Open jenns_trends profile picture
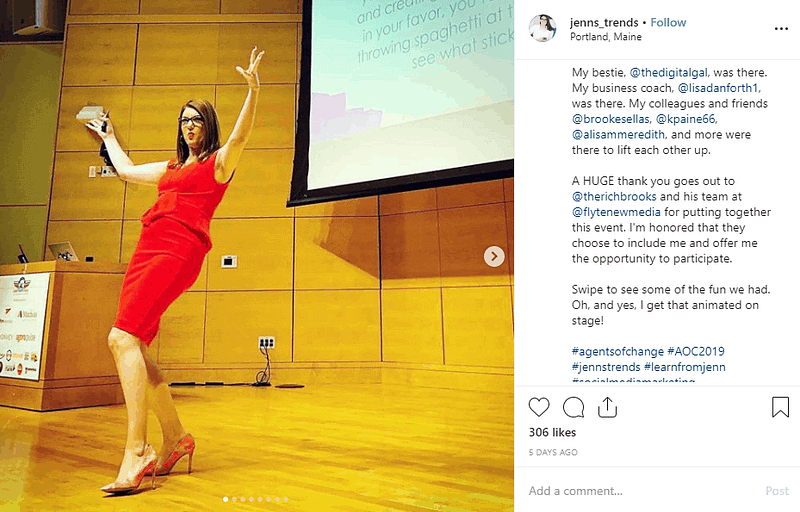 click(542, 28)
